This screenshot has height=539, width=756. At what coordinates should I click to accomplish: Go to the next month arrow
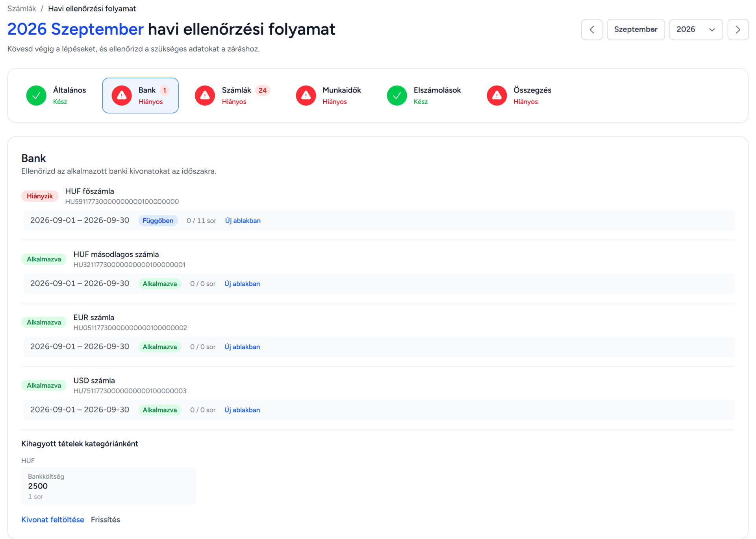click(x=737, y=30)
